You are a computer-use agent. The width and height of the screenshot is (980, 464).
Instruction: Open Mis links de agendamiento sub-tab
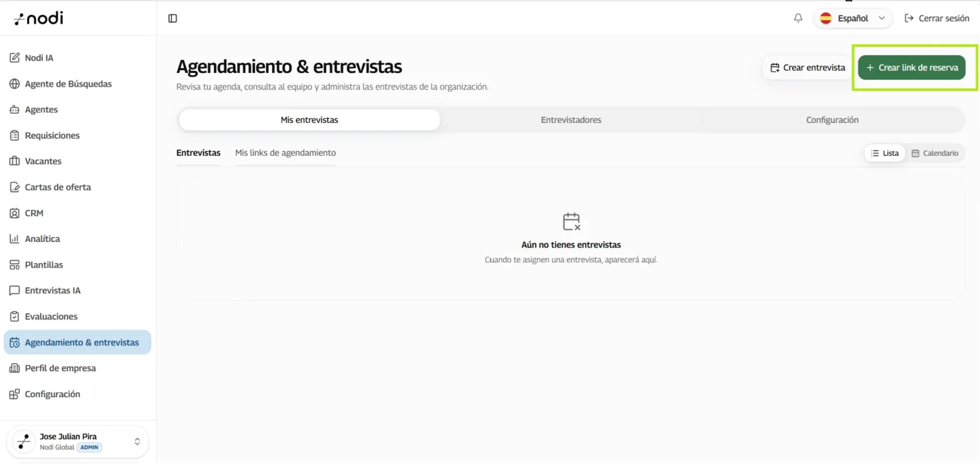pyautogui.click(x=285, y=153)
